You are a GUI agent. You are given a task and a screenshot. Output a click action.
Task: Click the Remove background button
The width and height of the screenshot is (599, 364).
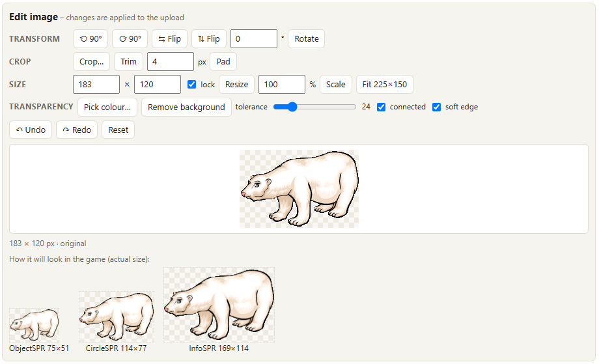coord(186,107)
